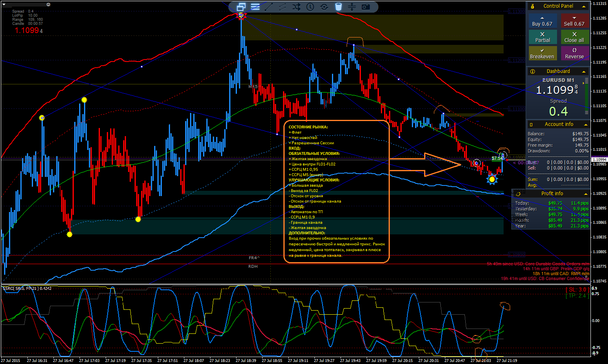Click the shuffle crossed-arrows icon
The height and width of the screenshot is (364, 608).
(296, 7)
